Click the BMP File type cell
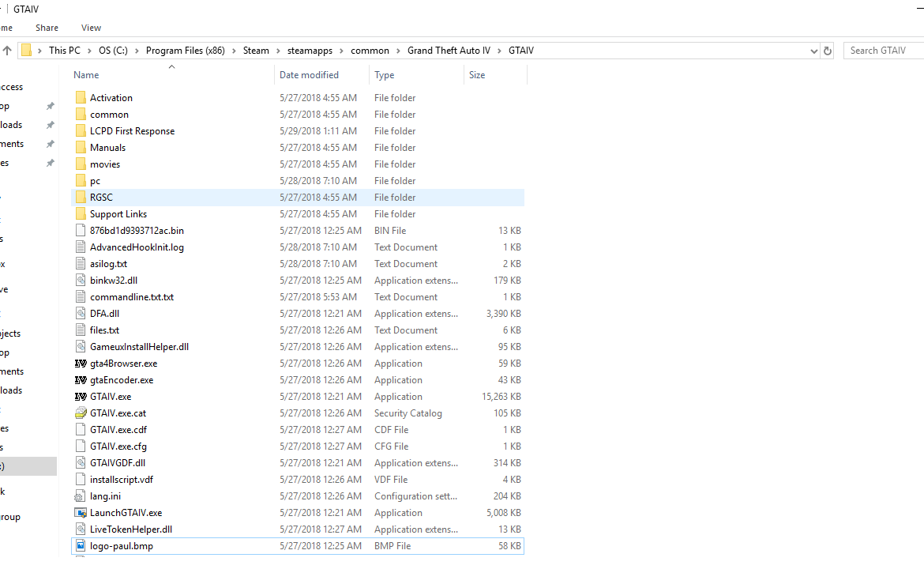 (x=393, y=546)
